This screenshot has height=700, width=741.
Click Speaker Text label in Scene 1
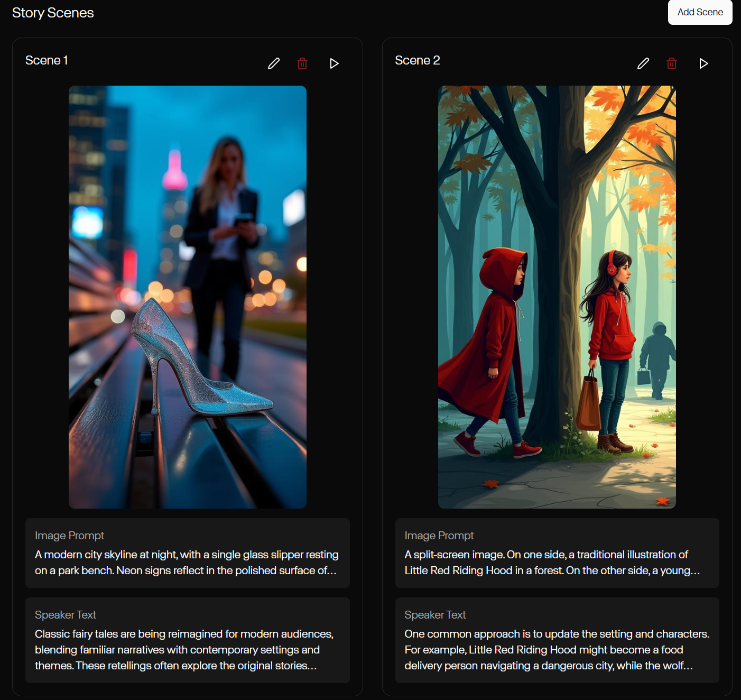[x=66, y=615]
